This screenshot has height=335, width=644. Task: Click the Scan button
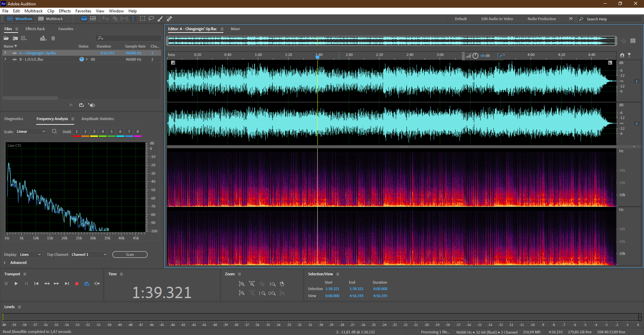pos(130,255)
